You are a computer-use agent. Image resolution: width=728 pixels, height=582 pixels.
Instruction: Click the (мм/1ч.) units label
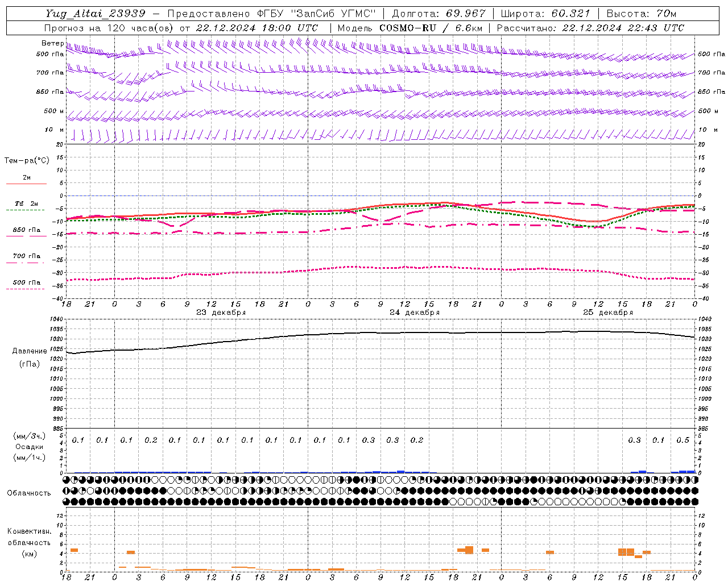(x=30, y=458)
